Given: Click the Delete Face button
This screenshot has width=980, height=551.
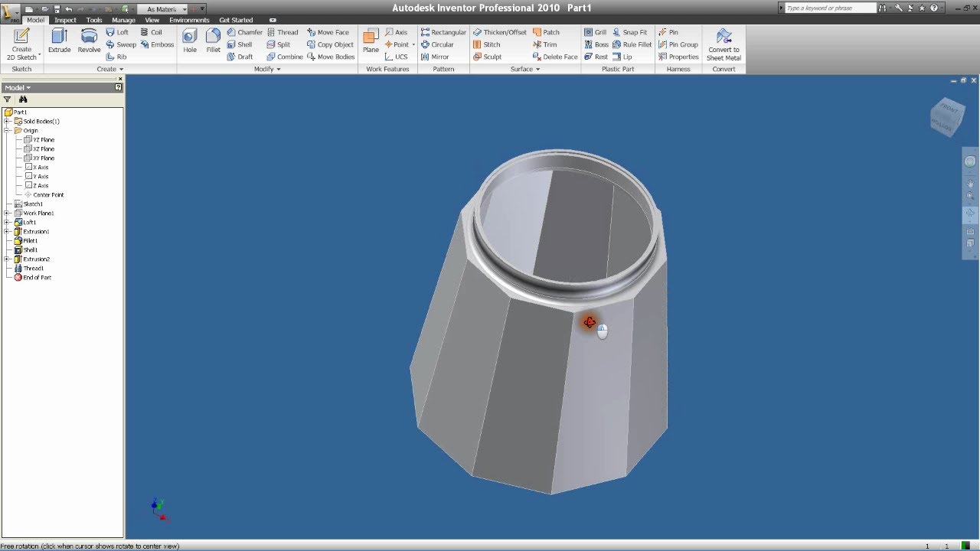Looking at the screenshot, I should pyautogui.click(x=555, y=57).
